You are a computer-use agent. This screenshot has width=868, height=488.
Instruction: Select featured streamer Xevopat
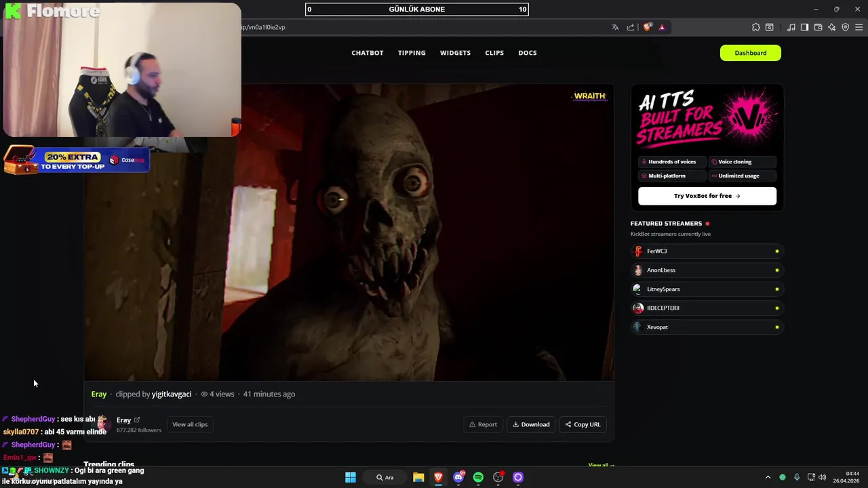pyautogui.click(x=707, y=327)
